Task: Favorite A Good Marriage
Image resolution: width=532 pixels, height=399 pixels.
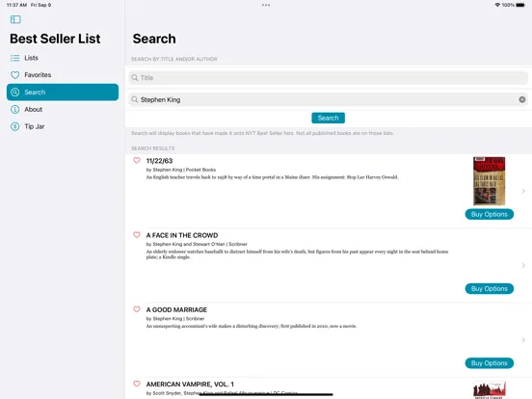Action: coord(137,309)
